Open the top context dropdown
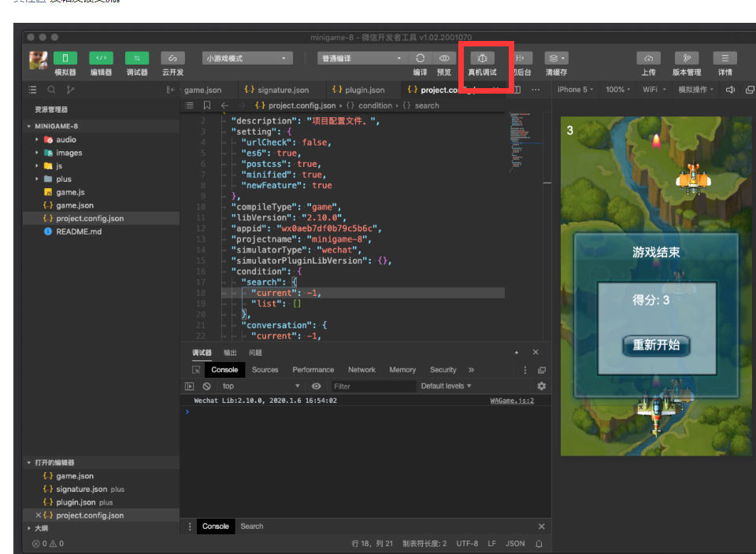The image size is (756, 554). [261, 386]
